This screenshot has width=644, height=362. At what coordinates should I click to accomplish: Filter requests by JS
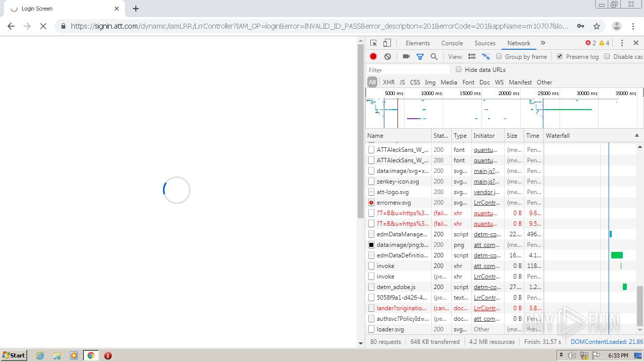coord(402,82)
